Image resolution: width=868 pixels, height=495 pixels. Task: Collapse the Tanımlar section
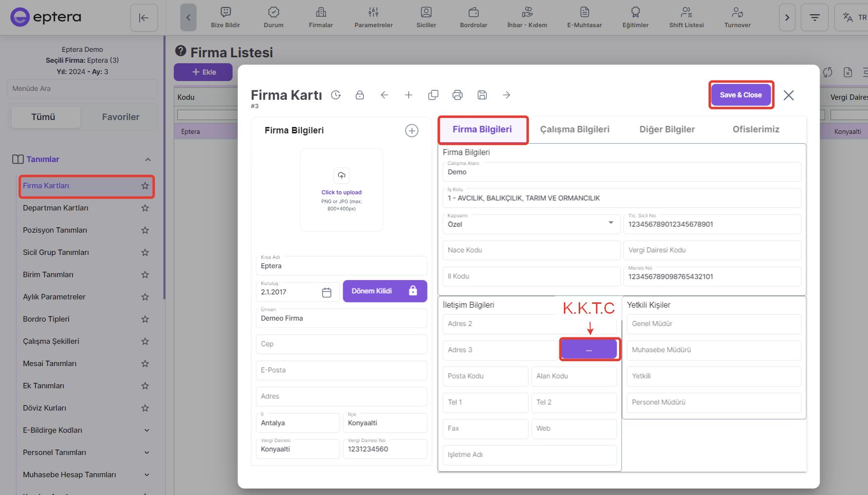(x=148, y=160)
